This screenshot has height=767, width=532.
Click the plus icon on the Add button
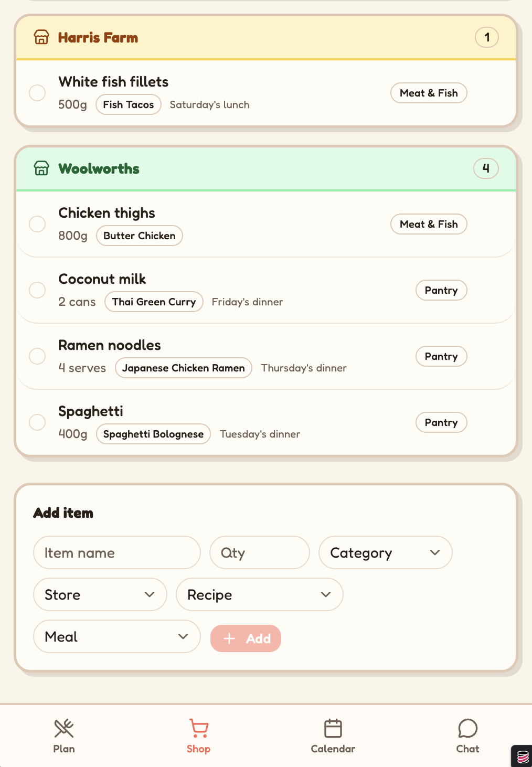[229, 638]
